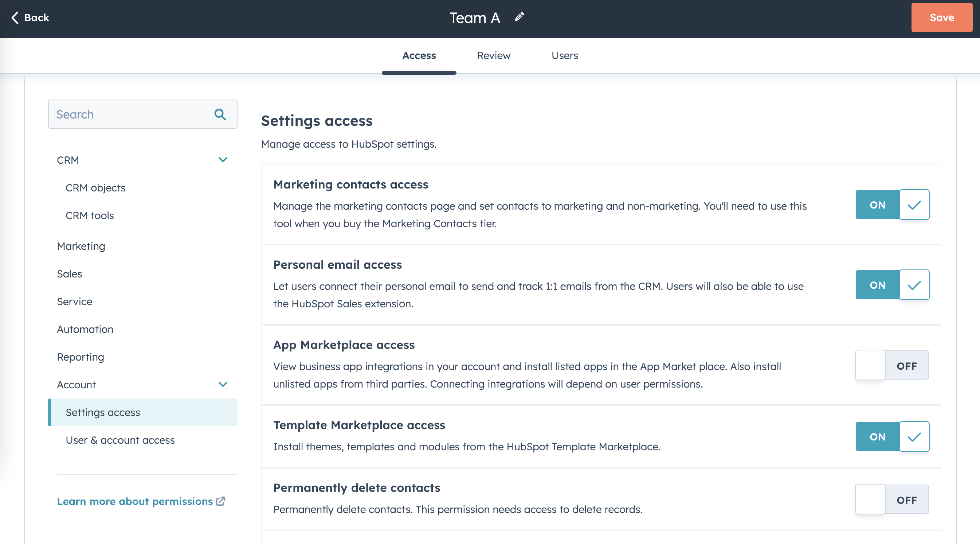Open Reporting permissions section

click(81, 357)
